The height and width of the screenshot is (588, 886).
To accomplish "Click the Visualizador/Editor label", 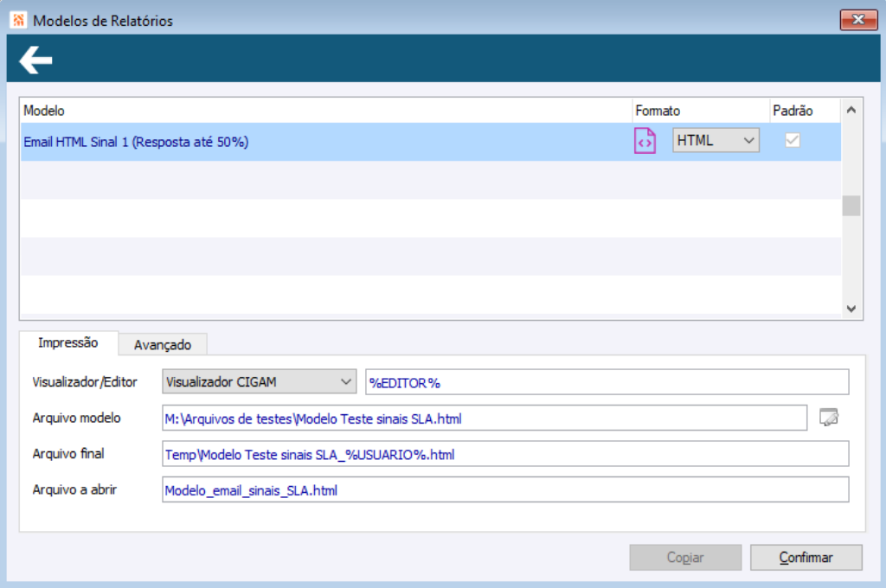I will (x=85, y=382).
